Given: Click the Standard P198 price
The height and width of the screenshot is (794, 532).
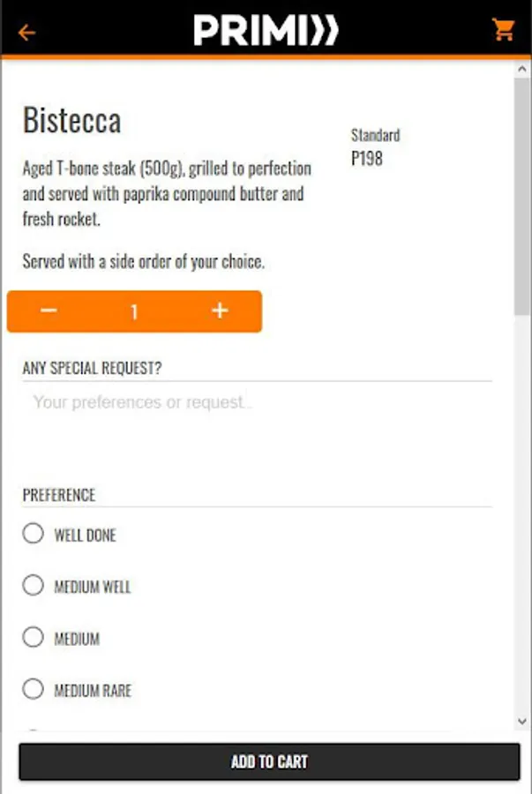Looking at the screenshot, I should click(x=367, y=160).
